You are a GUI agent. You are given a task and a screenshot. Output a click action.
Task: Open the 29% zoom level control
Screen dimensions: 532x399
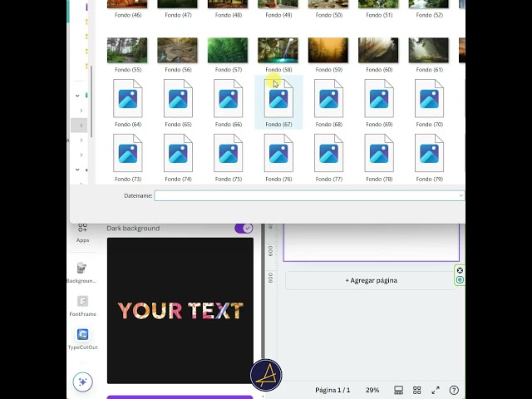[372, 390]
